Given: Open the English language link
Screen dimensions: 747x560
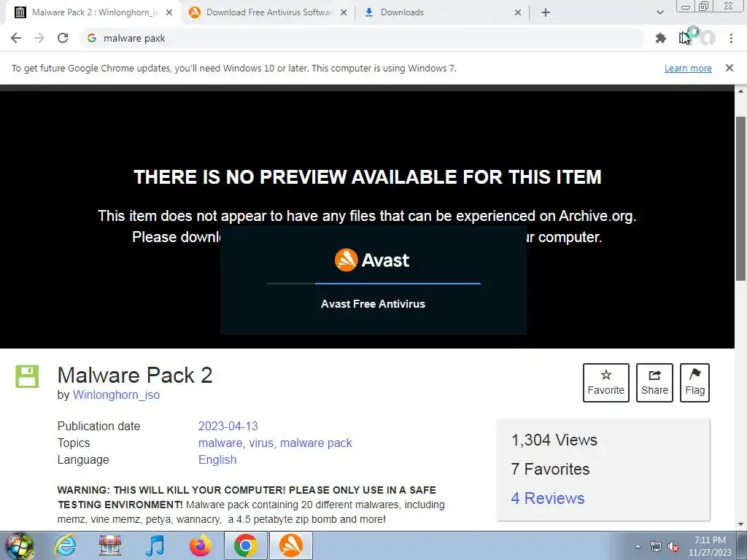Looking at the screenshot, I should pyautogui.click(x=217, y=459).
